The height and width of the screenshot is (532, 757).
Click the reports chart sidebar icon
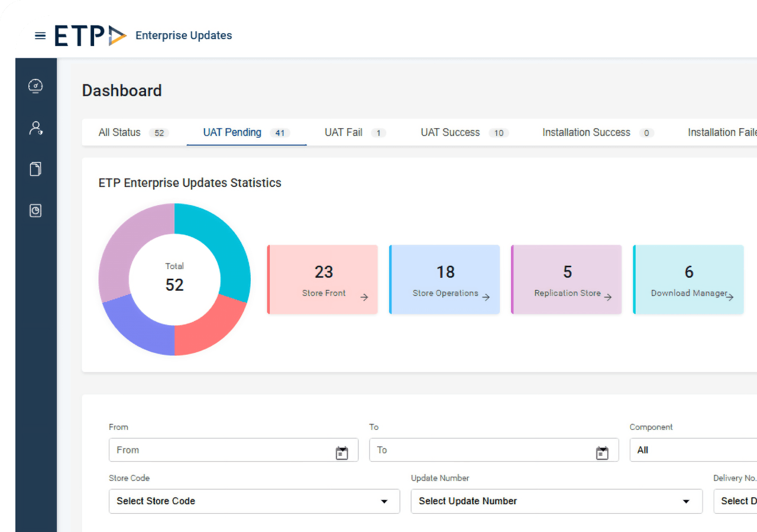(x=35, y=211)
